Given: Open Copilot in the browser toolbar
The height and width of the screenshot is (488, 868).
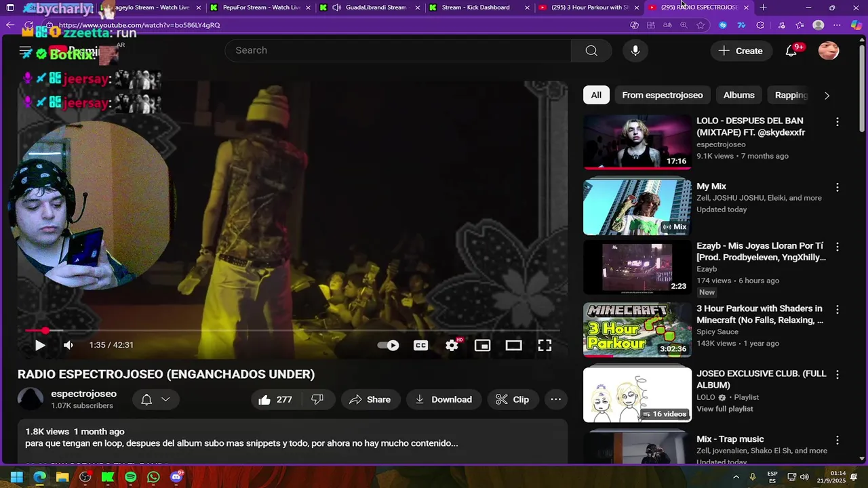Looking at the screenshot, I should coord(856,25).
